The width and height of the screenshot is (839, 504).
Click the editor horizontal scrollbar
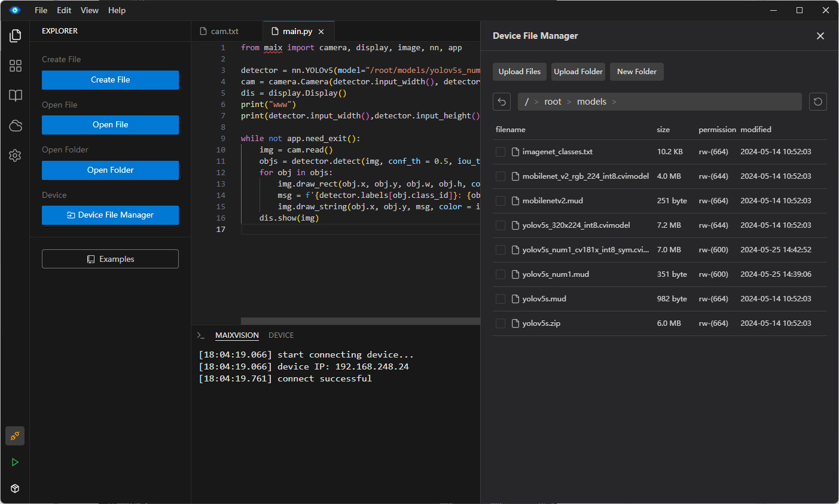click(361, 321)
